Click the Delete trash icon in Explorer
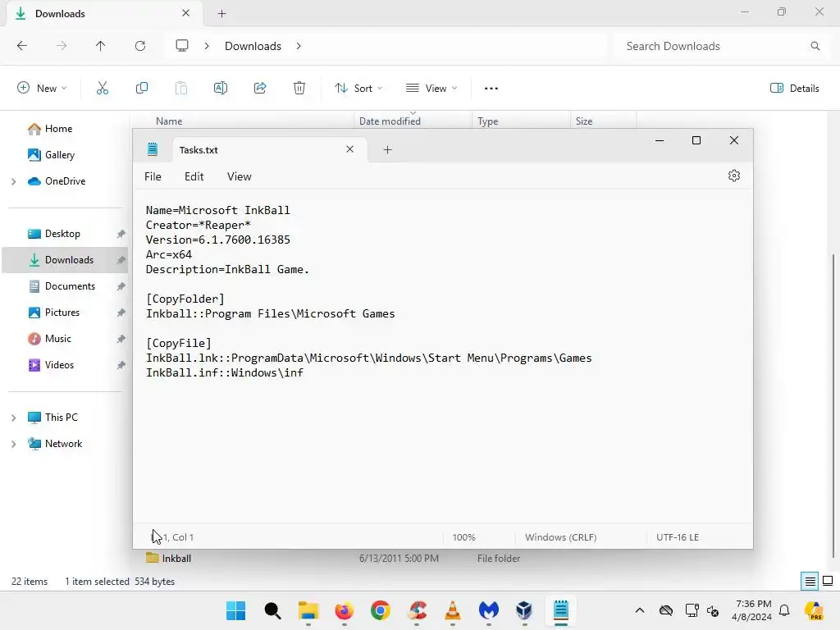This screenshot has width=840, height=630. pyautogui.click(x=299, y=88)
